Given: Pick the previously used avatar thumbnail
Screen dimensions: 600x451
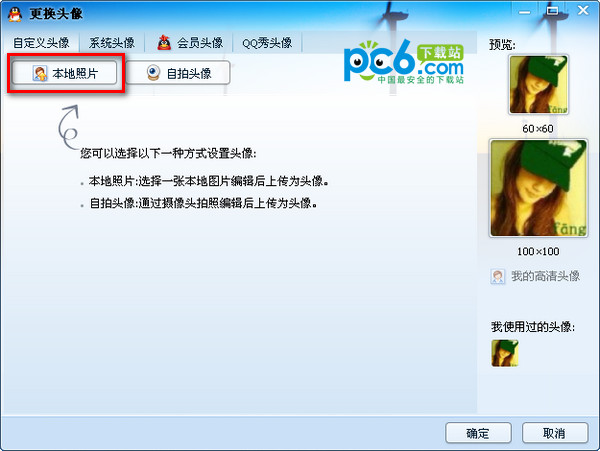Looking at the screenshot, I should (505, 353).
